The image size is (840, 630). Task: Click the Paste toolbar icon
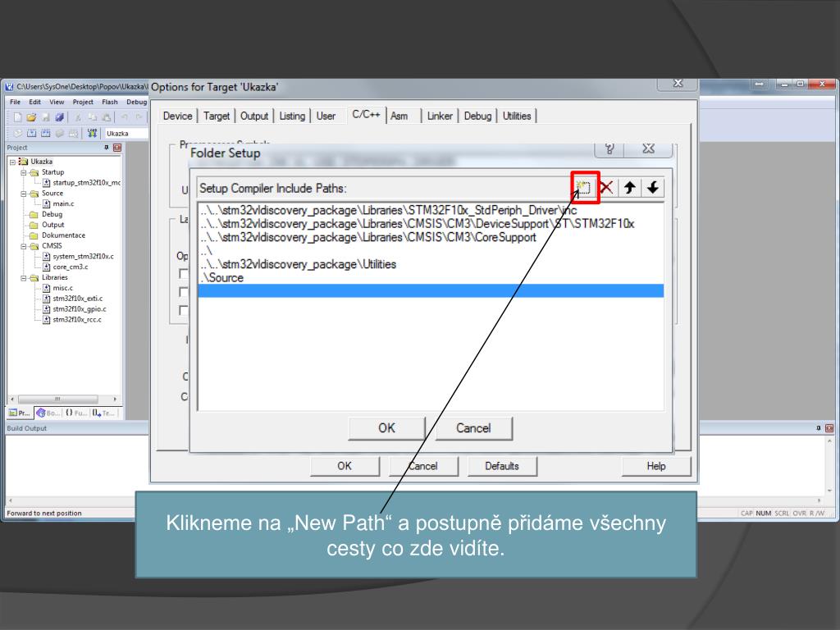pos(107,117)
